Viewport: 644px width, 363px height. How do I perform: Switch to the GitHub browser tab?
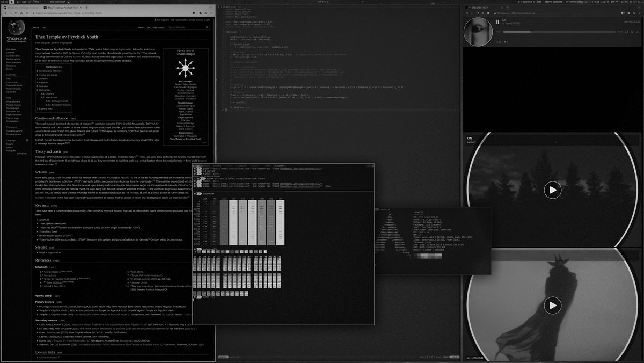(21, 8)
